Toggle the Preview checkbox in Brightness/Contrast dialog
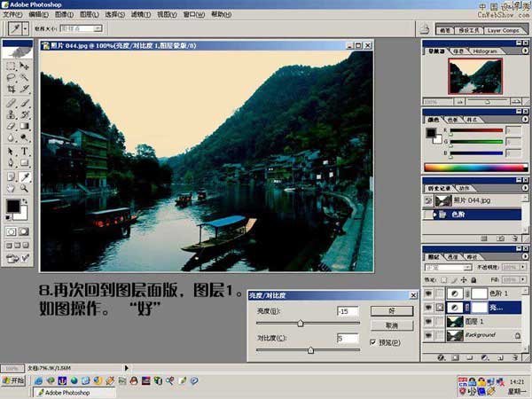 [373, 342]
